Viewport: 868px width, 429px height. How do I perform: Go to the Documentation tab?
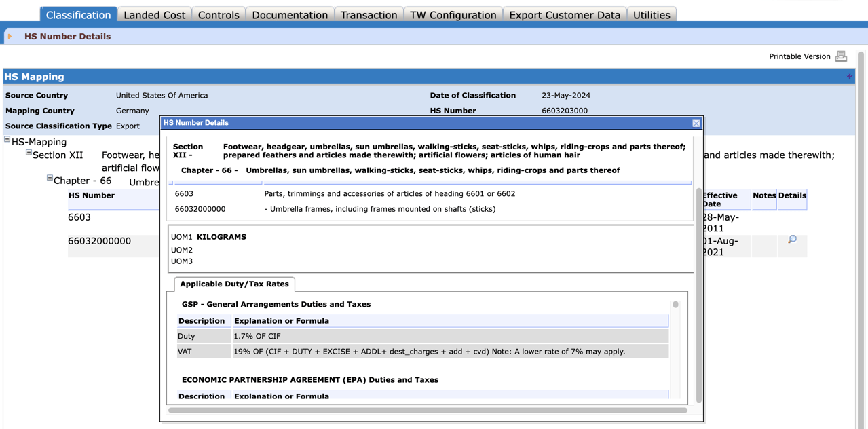point(290,15)
